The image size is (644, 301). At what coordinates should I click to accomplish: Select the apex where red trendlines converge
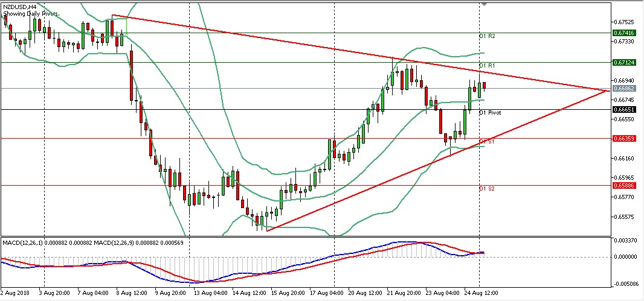(x=607, y=90)
